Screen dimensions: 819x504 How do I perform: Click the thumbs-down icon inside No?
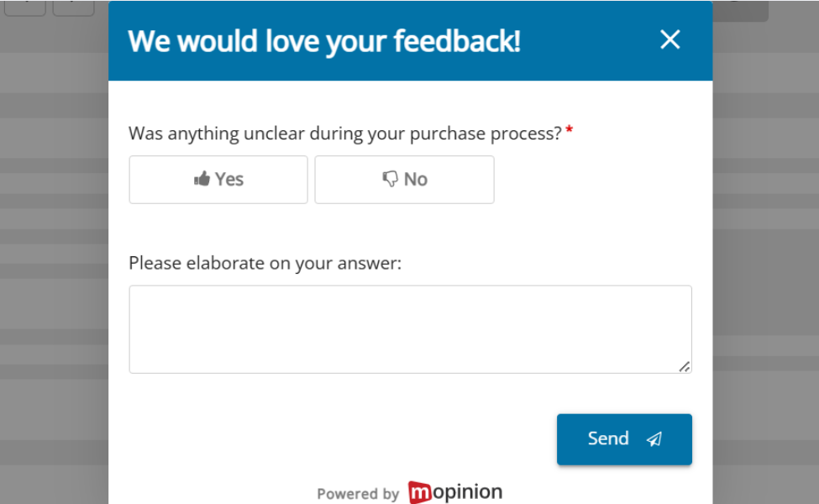point(388,178)
